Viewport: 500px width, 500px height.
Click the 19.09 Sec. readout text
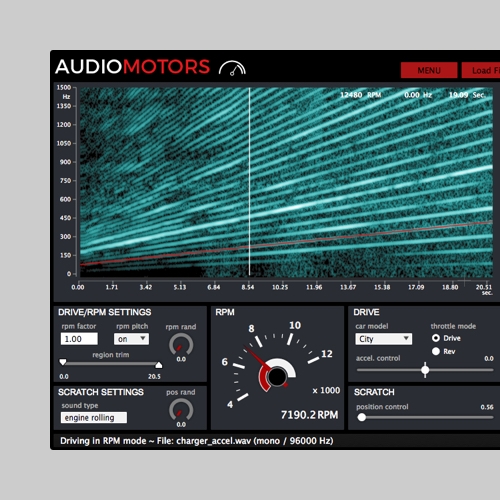[467, 95]
